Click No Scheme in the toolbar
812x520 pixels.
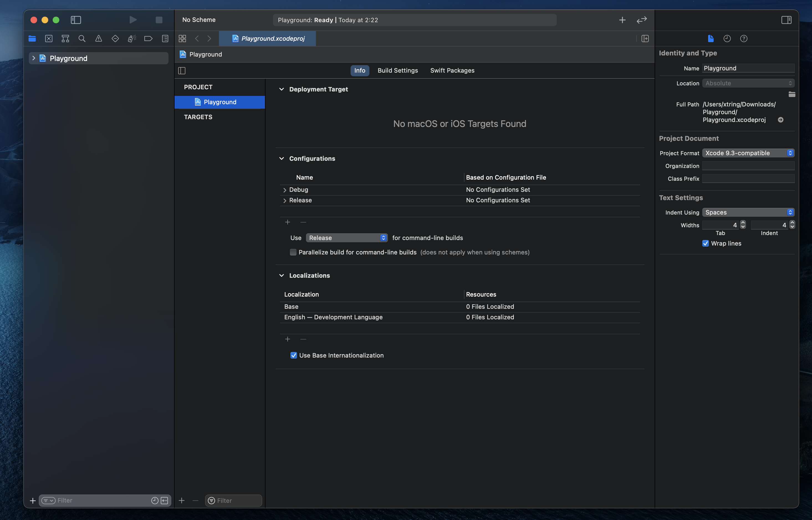(x=199, y=20)
